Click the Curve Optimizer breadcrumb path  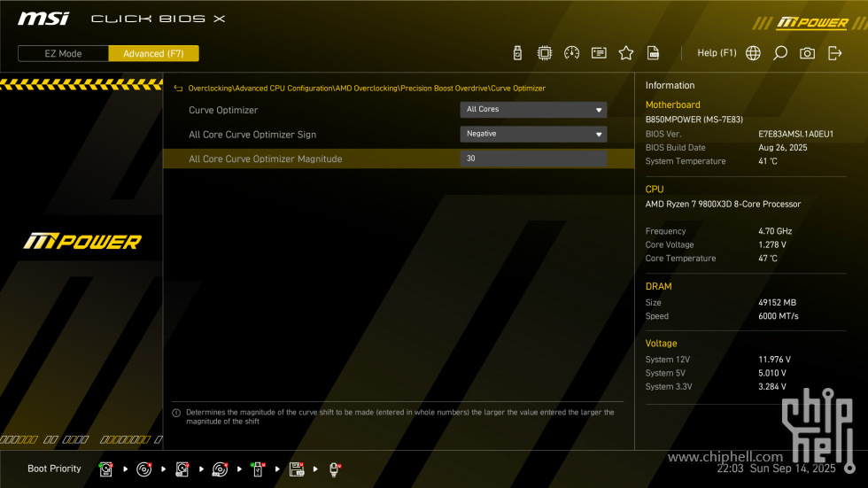point(367,89)
